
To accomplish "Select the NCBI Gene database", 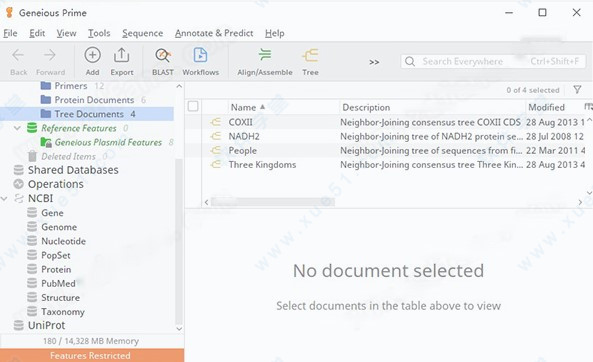I will pos(52,213).
